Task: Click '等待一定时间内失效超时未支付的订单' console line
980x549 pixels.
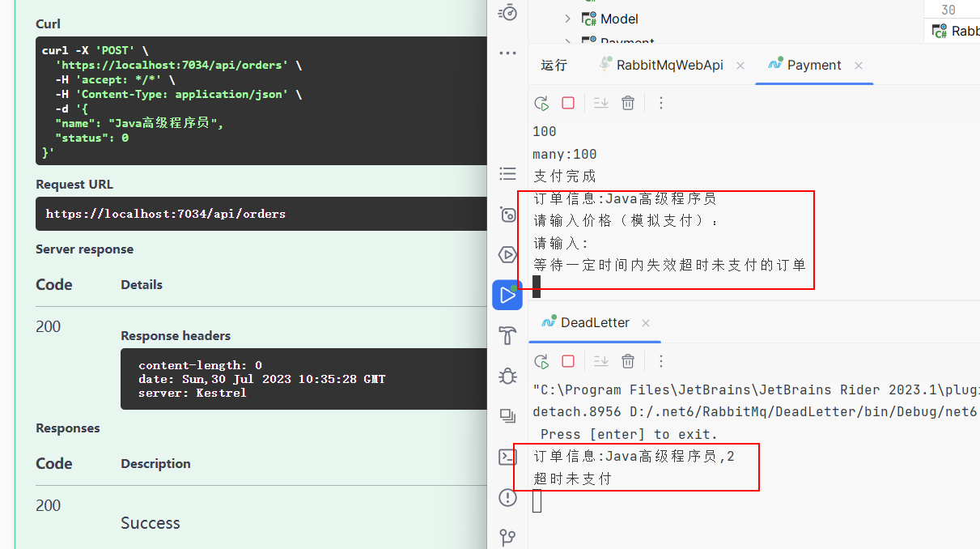Action: (669, 264)
